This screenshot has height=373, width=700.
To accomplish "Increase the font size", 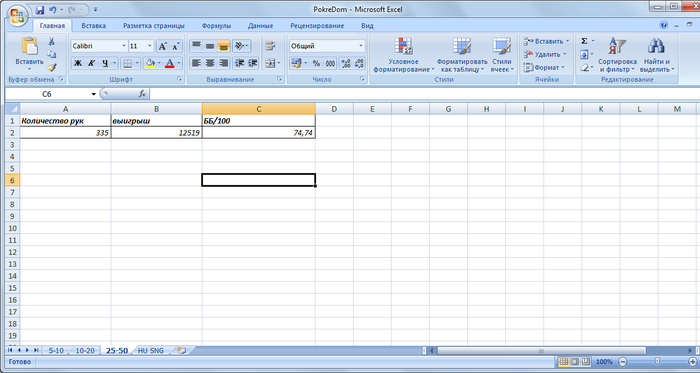I will 163,46.
